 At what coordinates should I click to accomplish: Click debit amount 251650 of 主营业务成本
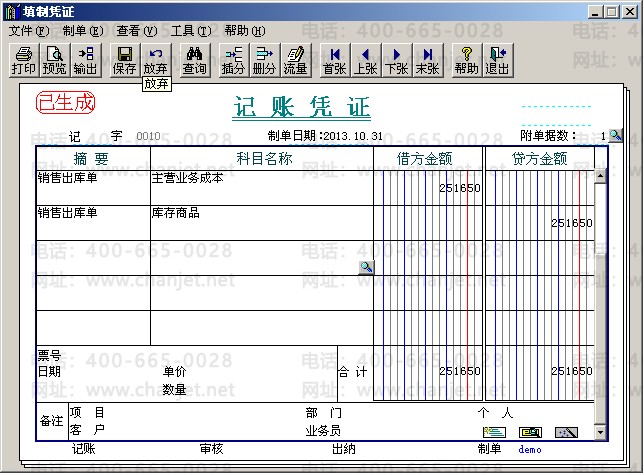click(460, 188)
